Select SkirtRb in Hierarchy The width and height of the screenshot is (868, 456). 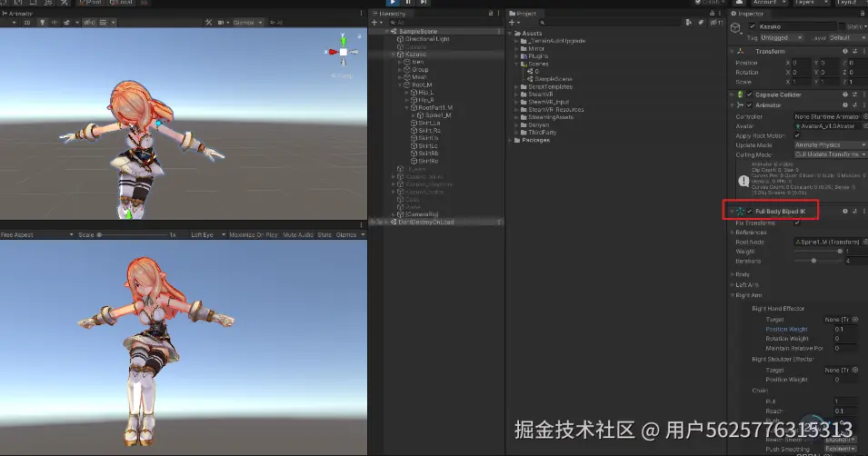427,154
